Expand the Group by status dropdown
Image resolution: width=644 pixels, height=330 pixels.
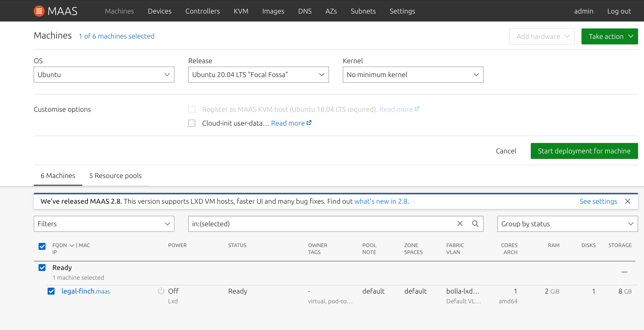pyautogui.click(x=567, y=224)
